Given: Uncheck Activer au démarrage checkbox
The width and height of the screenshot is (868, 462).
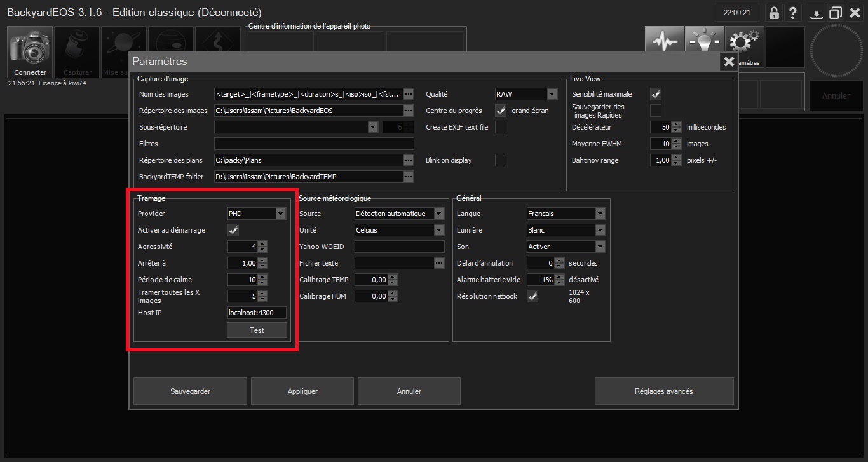Looking at the screenshot, I should tap(233, 230).
